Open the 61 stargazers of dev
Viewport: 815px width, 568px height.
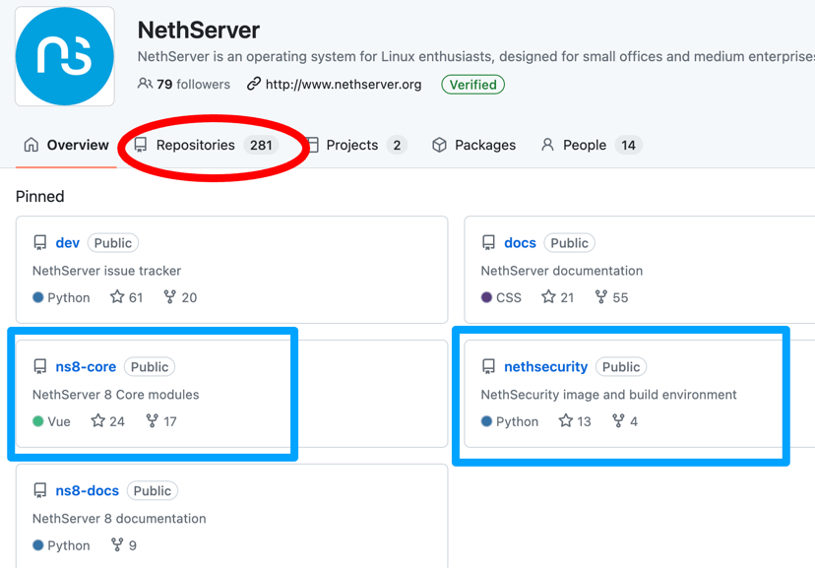[x=126, y=297]
